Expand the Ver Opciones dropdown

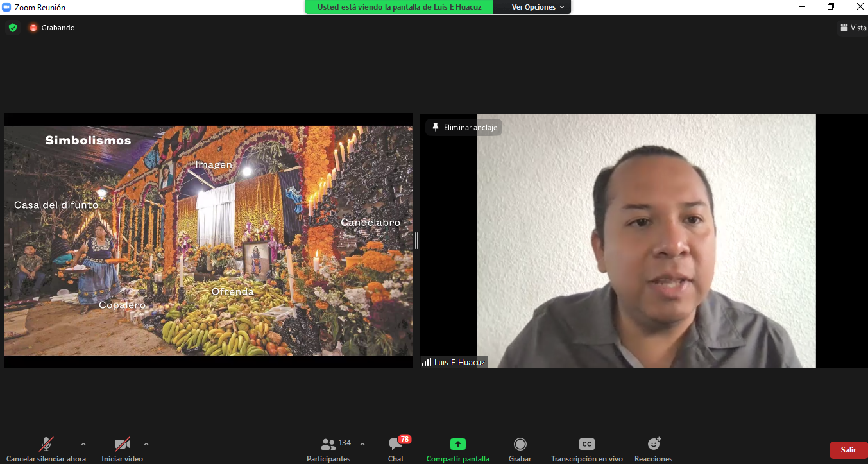[x=538, y=7]
